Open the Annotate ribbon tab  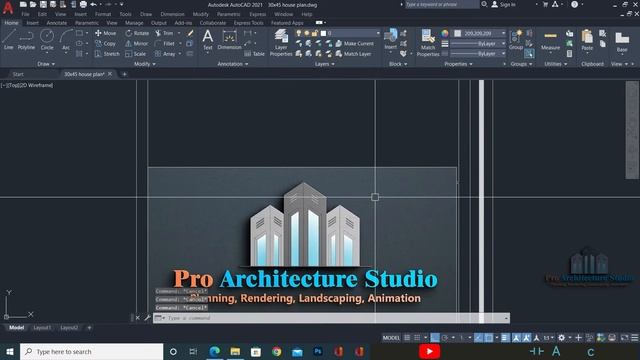[56, 23]
